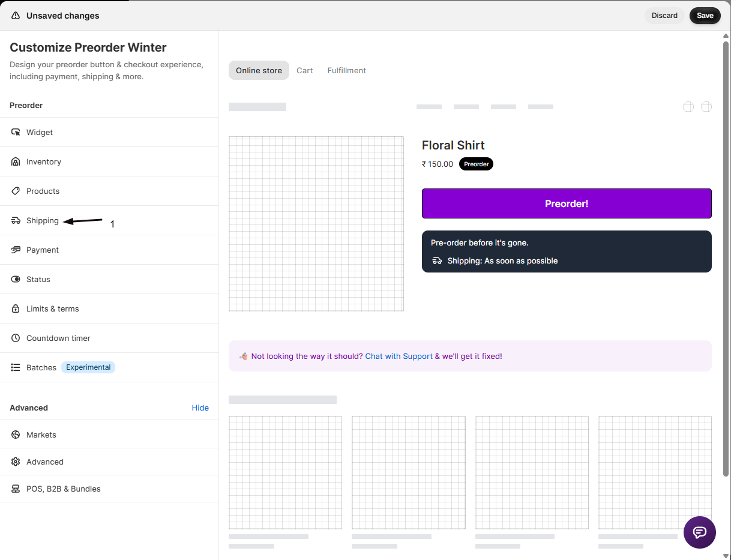Open the Status settings
Viewport: 731px width, 560px height.
[x=109, y=279]
